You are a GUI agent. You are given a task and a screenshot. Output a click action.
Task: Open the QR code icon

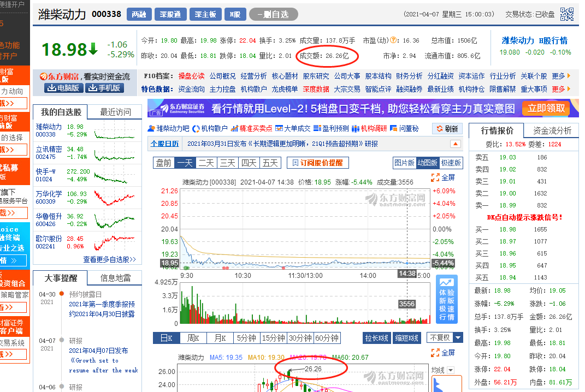[567, 14]
